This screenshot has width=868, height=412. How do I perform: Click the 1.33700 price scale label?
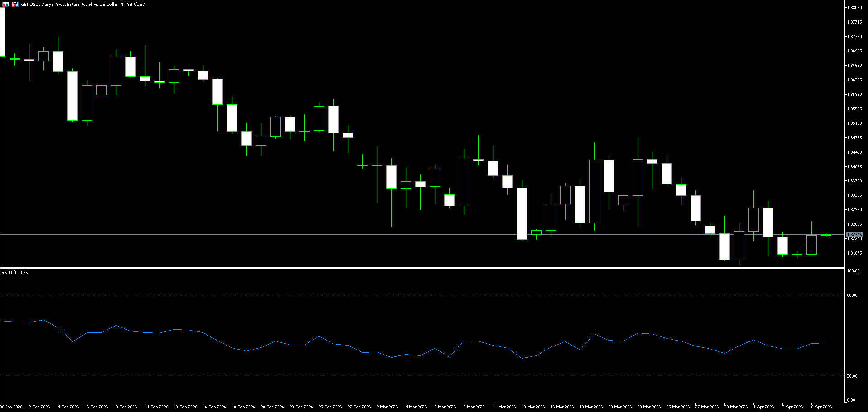(854, 181)
